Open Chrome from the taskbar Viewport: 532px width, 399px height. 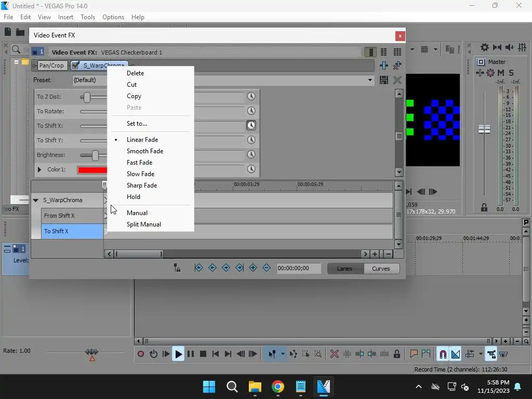278,387
